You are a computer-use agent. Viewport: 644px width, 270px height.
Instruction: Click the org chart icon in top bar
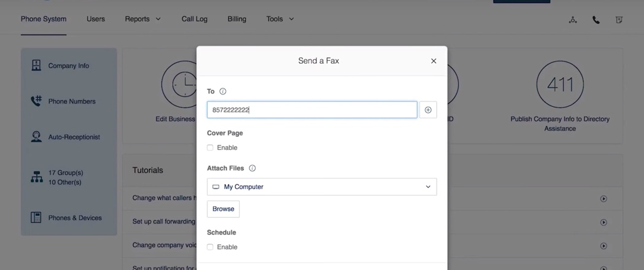573,20
